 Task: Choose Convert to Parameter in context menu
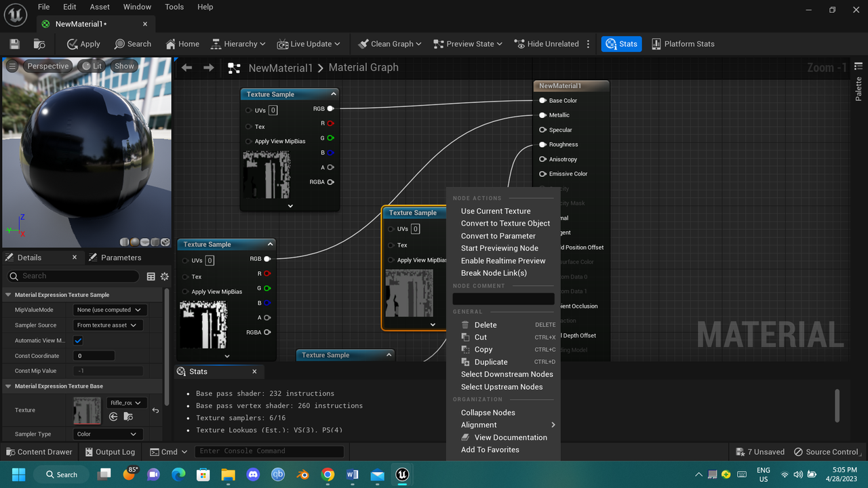pos(498,236)
